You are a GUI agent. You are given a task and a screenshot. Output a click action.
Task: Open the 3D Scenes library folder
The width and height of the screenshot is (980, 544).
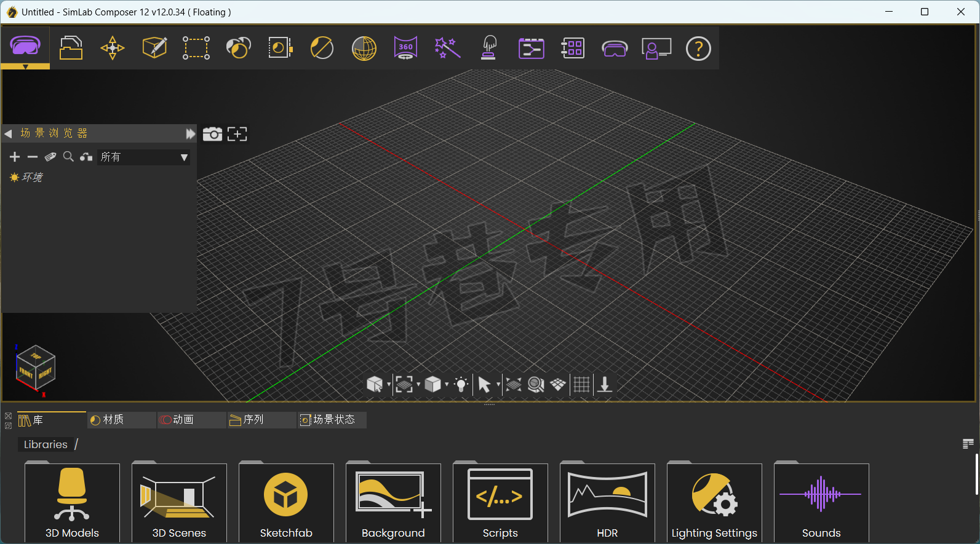coord(179,502)
